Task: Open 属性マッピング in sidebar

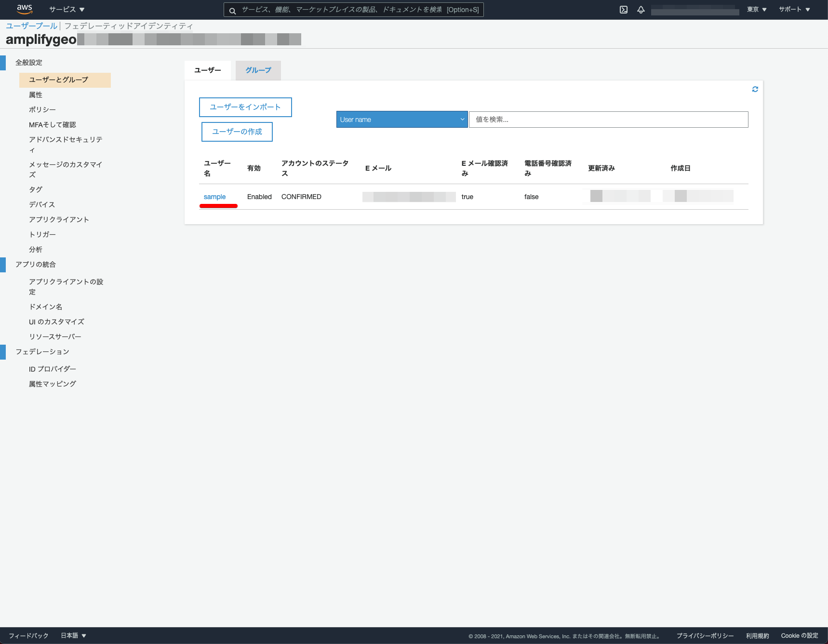Action: [x=53, y=384]
